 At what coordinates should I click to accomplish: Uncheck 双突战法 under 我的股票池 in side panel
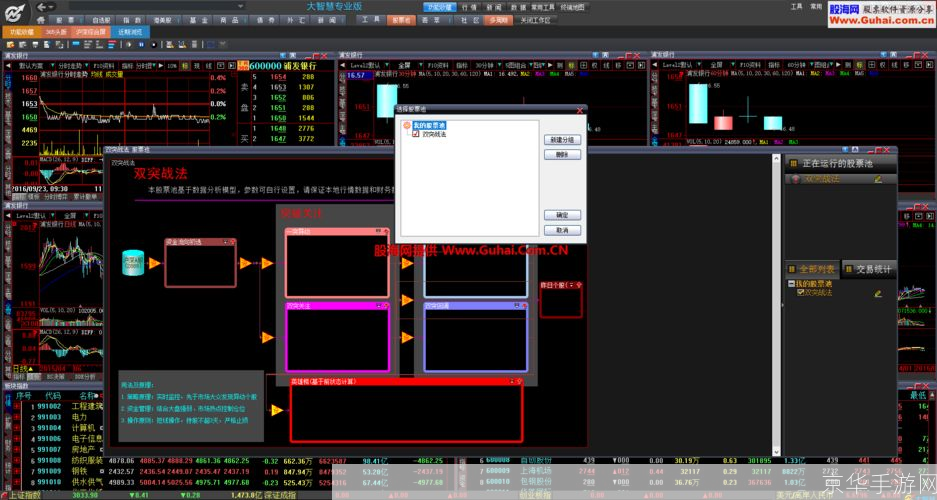tap(800, 293)
